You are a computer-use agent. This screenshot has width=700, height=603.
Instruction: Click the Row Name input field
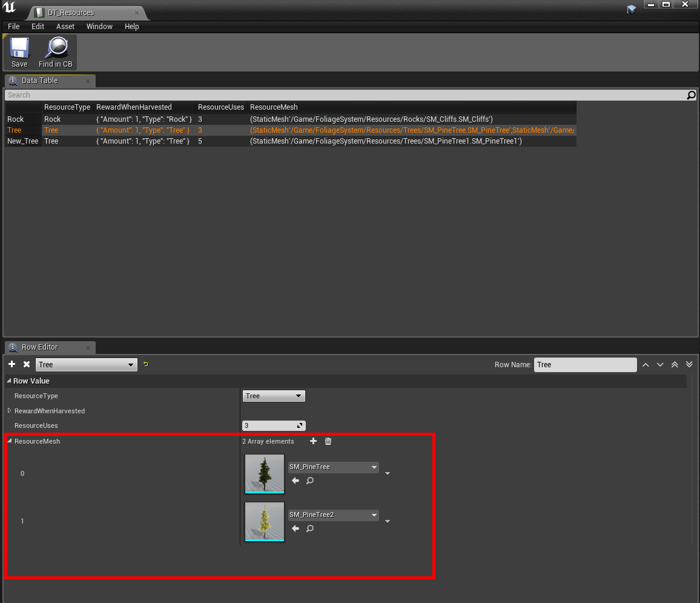point(585,365)
